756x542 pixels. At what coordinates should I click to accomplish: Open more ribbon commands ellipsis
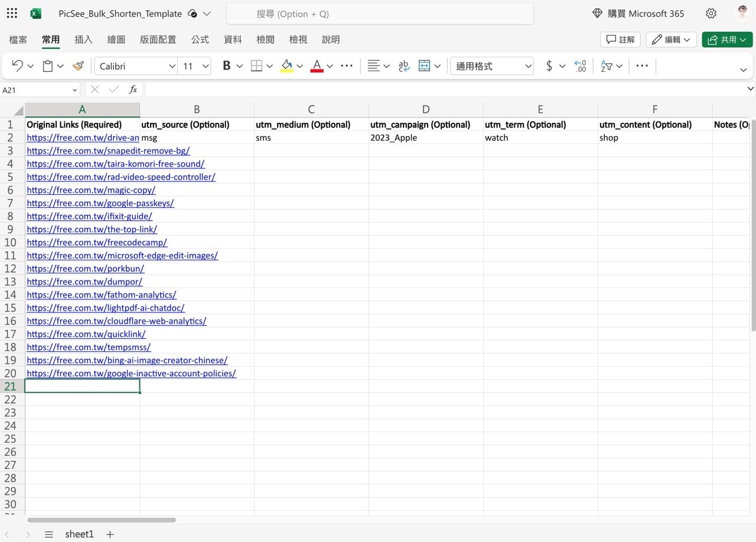pyautogui.click(x=642, y=66)
